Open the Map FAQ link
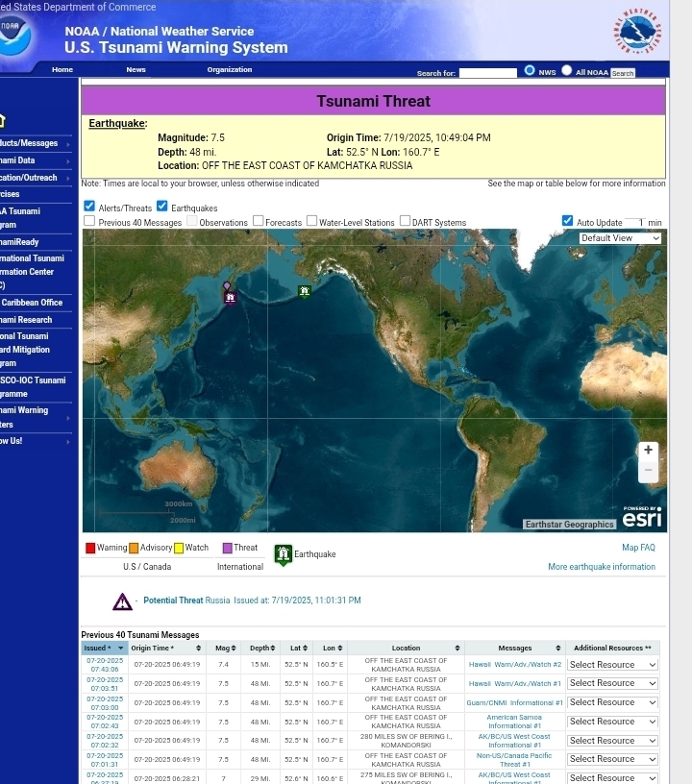Screen dimensions: 692x784 638,548
